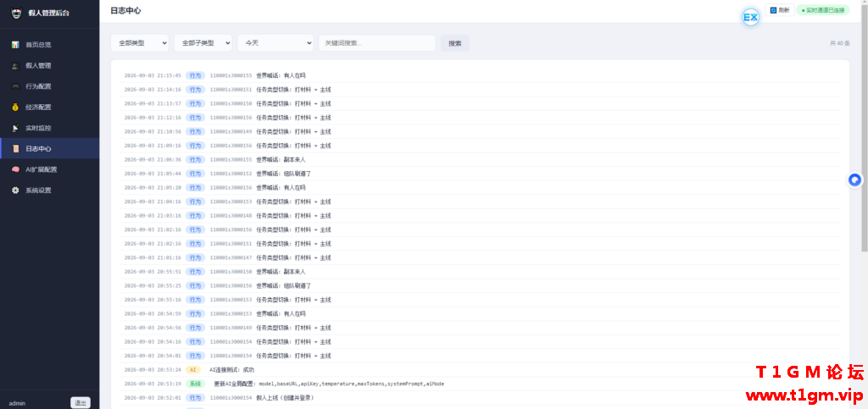
Task: Click 世界喊话: 组队刷谱了 on 21:05:44 row
Action: [284, 174]
